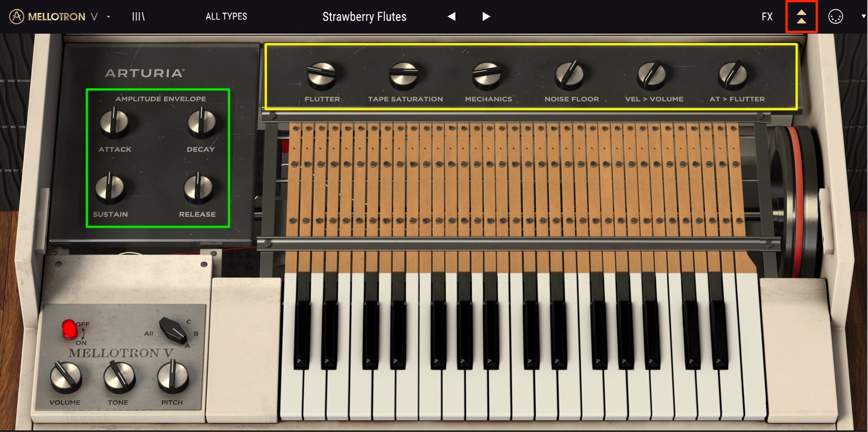Image resolution: width=868 pixels, height=432 pixels.
Task: Click the Pitch knob
Action: pos(173,377)
